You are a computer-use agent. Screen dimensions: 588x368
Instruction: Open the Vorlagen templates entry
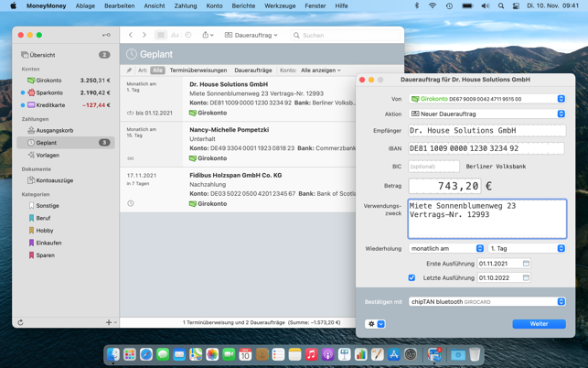click(66, 155)
